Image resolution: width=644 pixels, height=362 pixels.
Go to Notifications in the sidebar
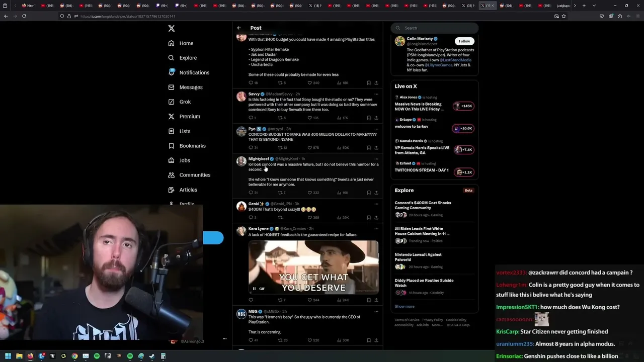tap(189, 72)
